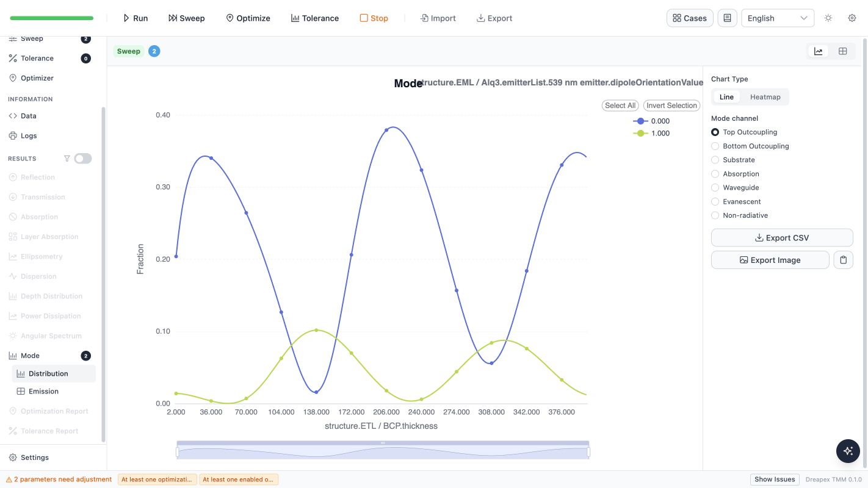The image size is (868, 488).
Task: Click the results filter funnel icon
Action: tap(67, 159)
